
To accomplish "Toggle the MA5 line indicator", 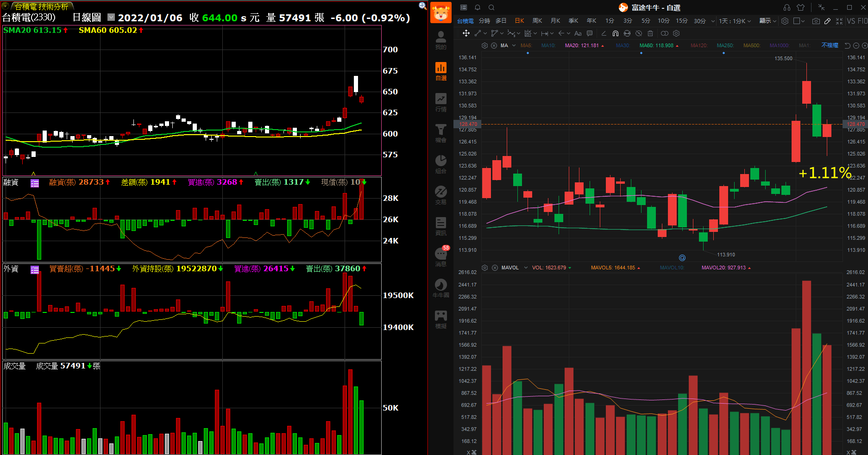I will pyautogui.click(x=526, y=45).
